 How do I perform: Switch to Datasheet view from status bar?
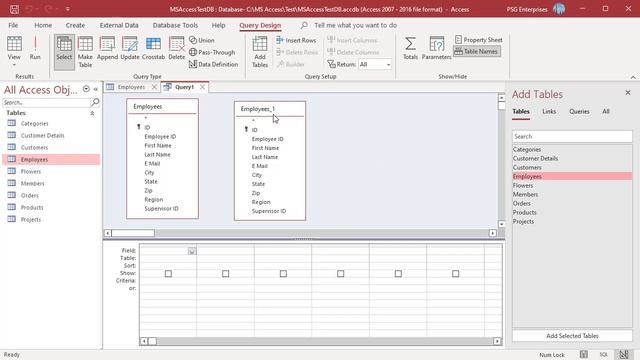pos(584,355)
